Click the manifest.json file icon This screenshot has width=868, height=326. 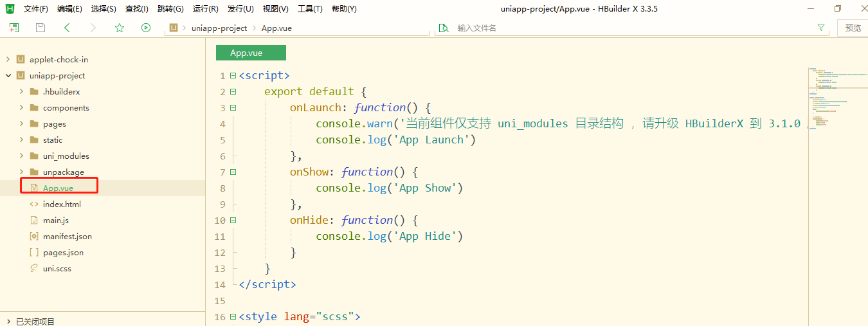[34, 237]
